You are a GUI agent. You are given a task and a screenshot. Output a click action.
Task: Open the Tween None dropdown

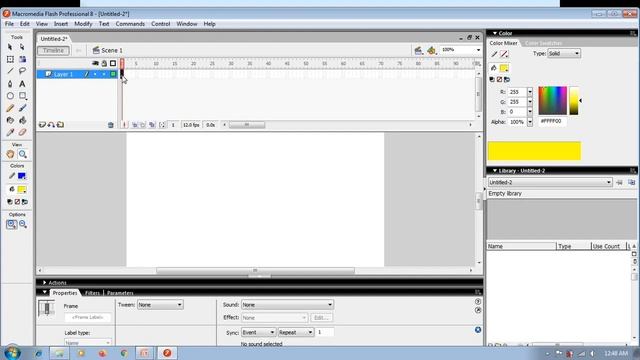click(x=160, y=305)
